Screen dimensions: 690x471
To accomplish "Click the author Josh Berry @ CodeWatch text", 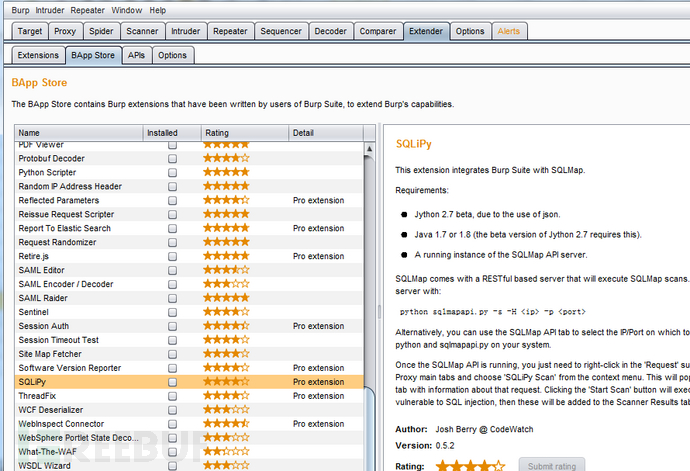I will pyautogui.click(x=484, y=429).
